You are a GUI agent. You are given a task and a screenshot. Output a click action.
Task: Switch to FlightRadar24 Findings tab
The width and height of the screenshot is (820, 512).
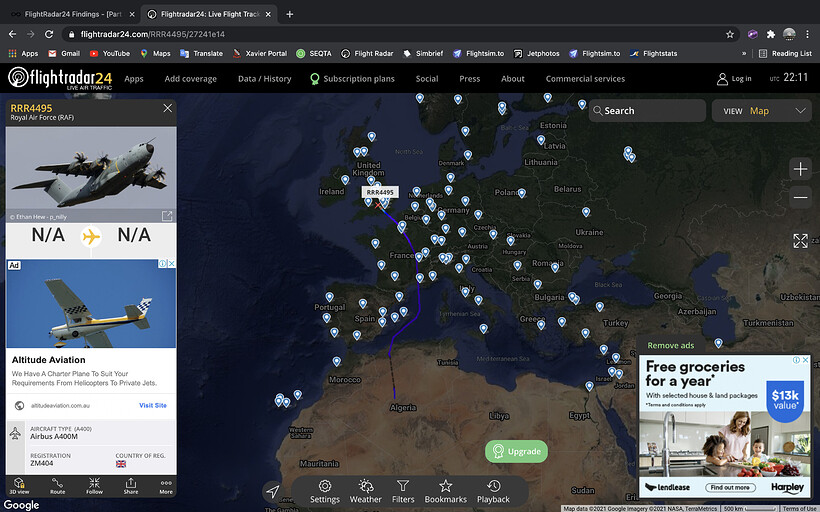click(73, 14)
